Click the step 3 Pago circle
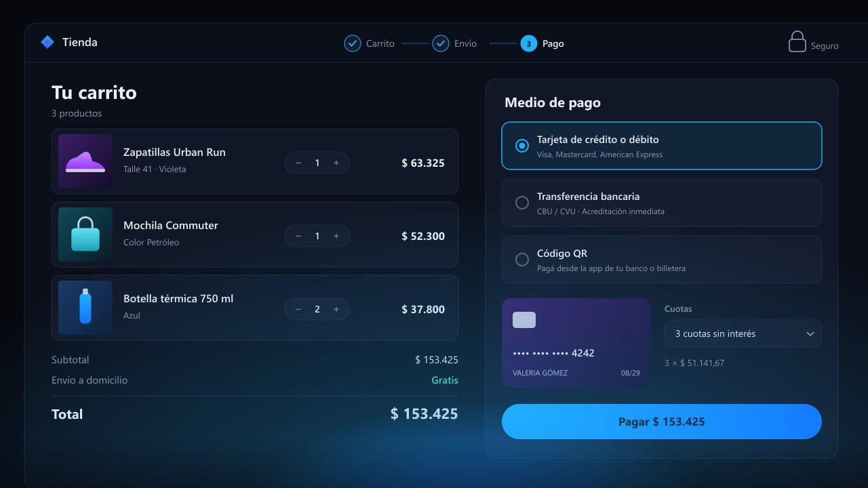Image resolution: width=868 pixels, height=488 pixels. point(529,43)
